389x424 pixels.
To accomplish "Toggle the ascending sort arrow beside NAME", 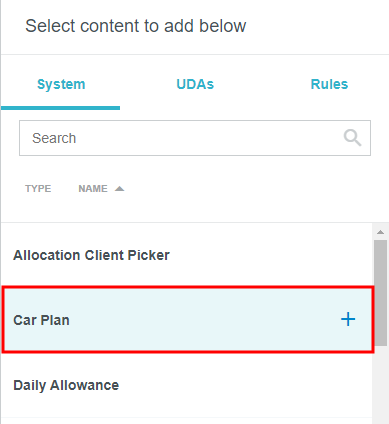I will click(119, 189).
